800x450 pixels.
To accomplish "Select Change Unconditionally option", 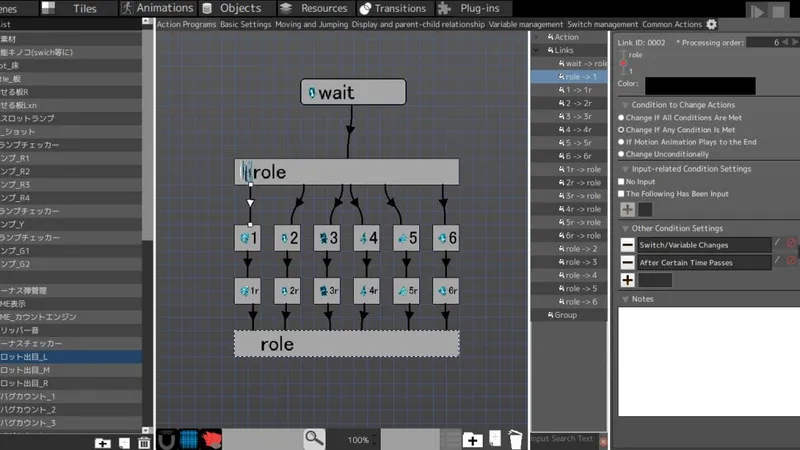I will pos(621,154).
